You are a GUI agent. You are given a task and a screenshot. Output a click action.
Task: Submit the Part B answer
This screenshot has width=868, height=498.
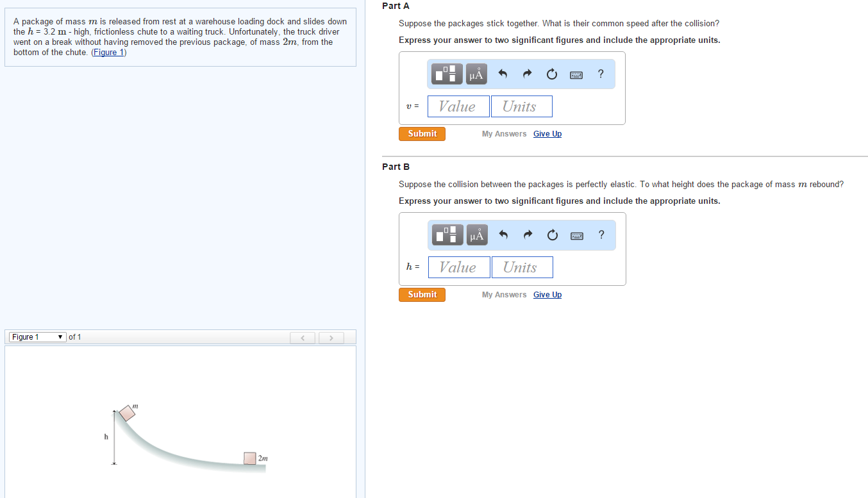(x=421, y=294)
